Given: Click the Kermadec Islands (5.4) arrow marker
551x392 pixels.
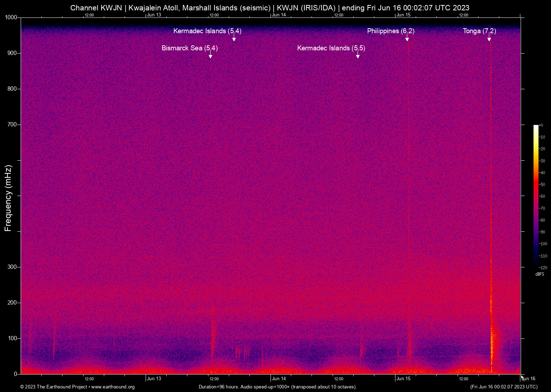Looking at the screenshot, I should tap(234, 39).
